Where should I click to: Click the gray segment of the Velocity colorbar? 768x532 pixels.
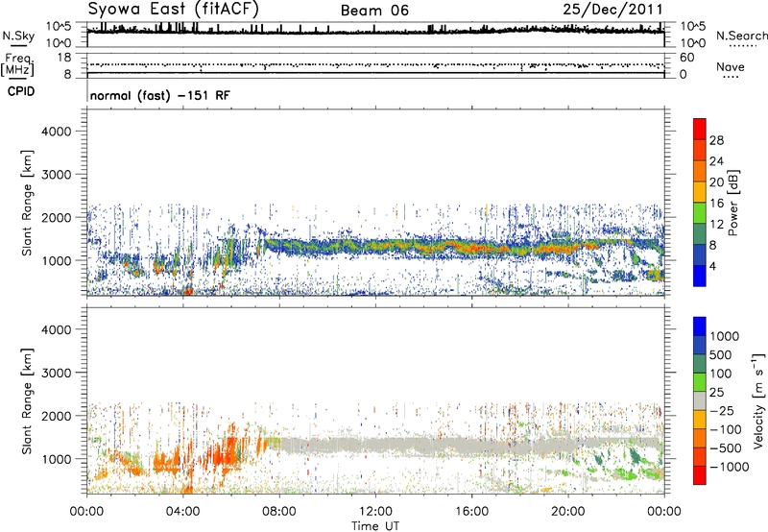pos(700,400)
